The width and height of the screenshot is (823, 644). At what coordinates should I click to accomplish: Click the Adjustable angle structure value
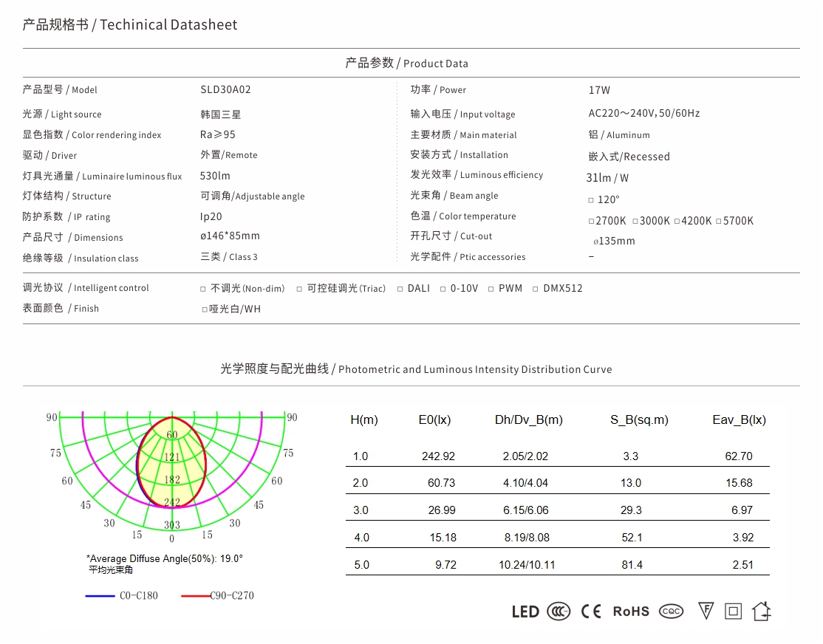click(x=253, y=196)
